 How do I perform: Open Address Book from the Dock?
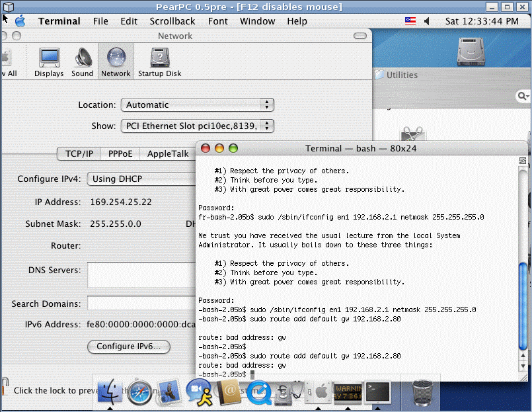pos(229,393)
